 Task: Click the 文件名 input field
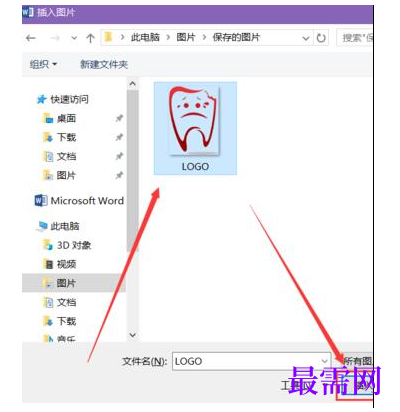click(x=251, y=361)
